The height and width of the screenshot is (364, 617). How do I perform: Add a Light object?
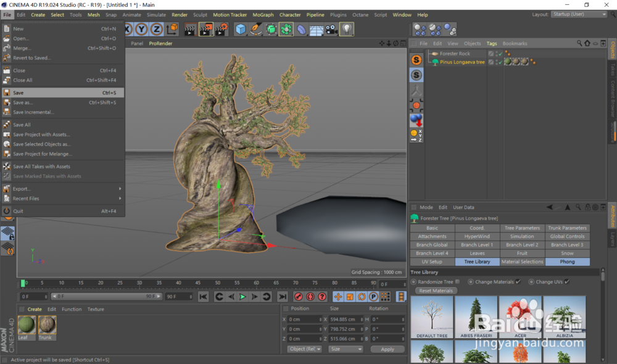click(347, 29)
